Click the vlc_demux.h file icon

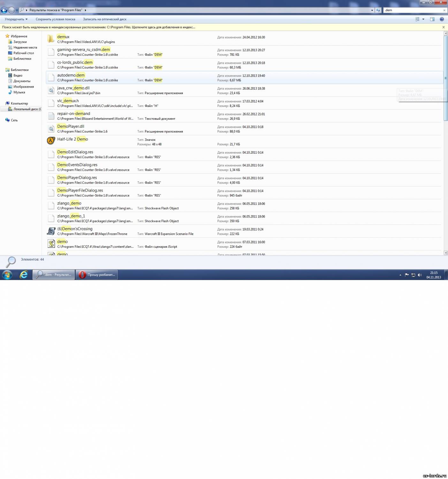point(51,103)
